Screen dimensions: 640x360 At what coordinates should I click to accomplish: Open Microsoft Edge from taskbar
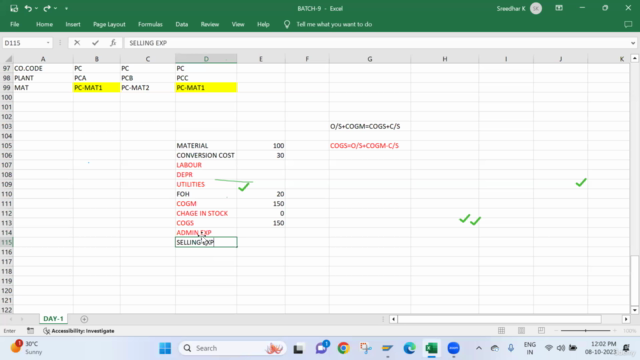(x=409, y=348)
